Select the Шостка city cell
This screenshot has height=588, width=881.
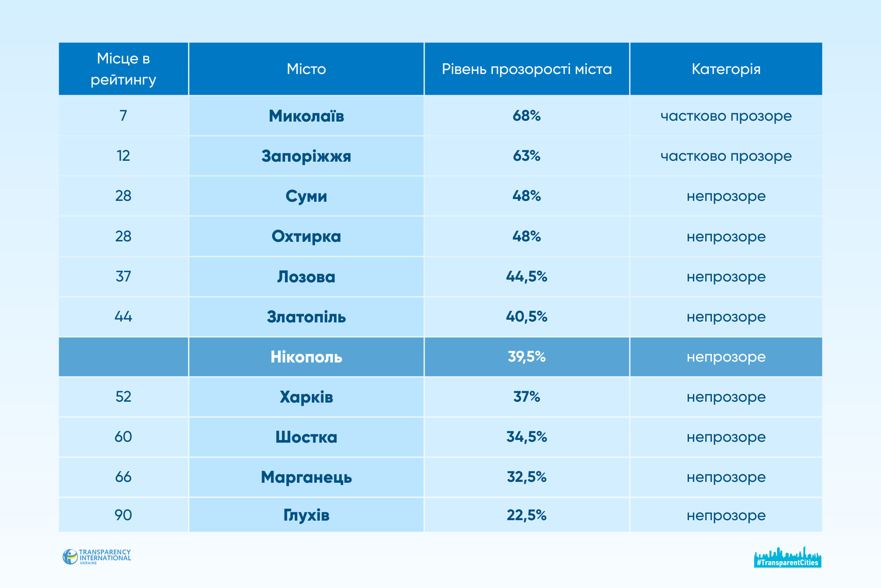[x=306, y=437]
